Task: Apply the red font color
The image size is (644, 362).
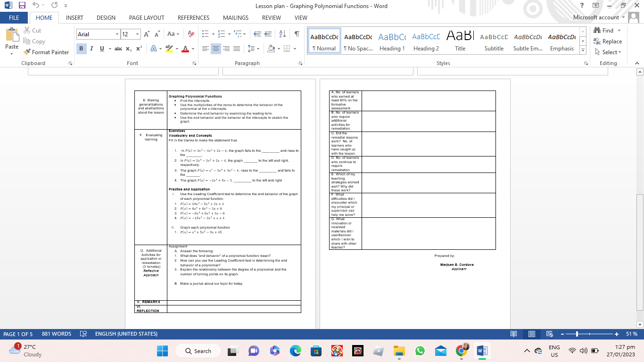Action: click(x=185, y=49)
